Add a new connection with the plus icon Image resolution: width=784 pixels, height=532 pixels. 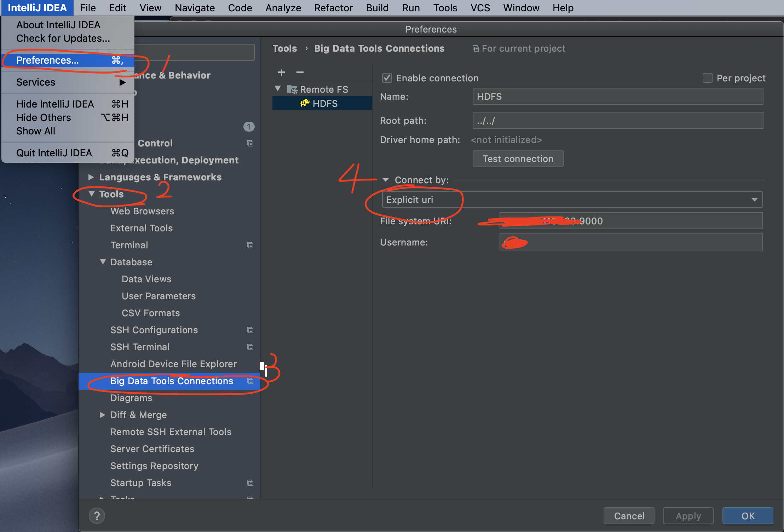tap(281, 72)
